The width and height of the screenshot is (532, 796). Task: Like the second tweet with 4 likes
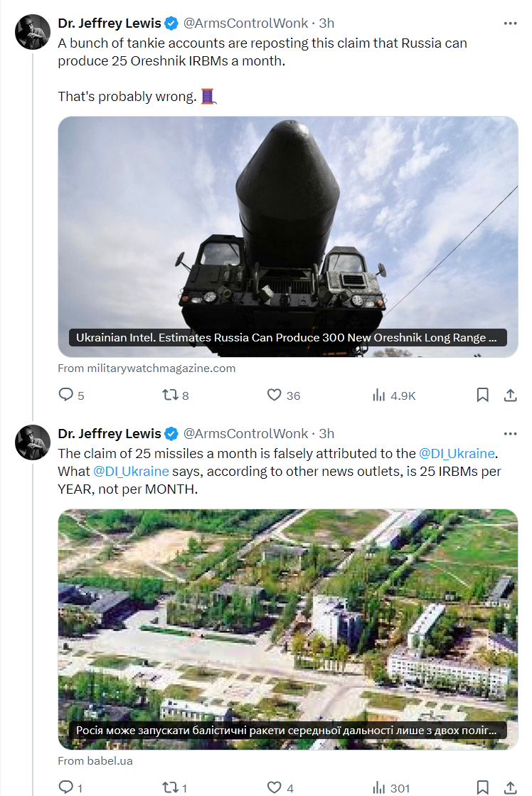pyautogui.click(x=275, y=787)
